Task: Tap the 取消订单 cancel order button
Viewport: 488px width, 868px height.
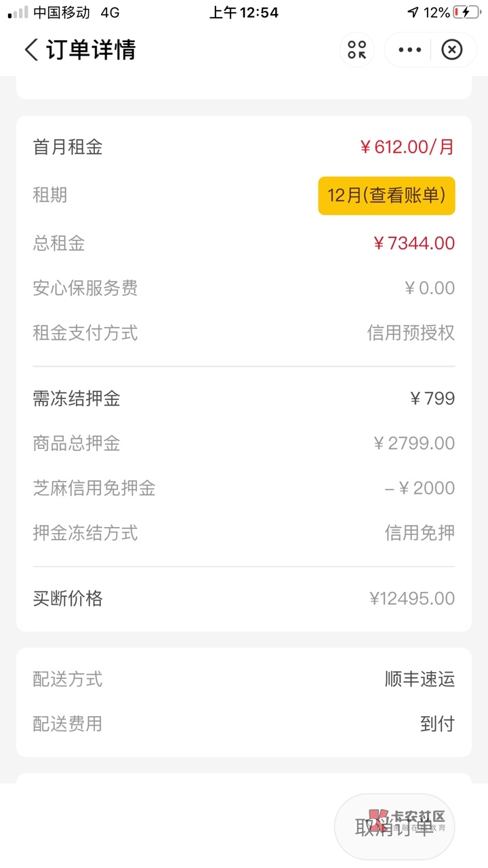Action: [x=394, y=826]
